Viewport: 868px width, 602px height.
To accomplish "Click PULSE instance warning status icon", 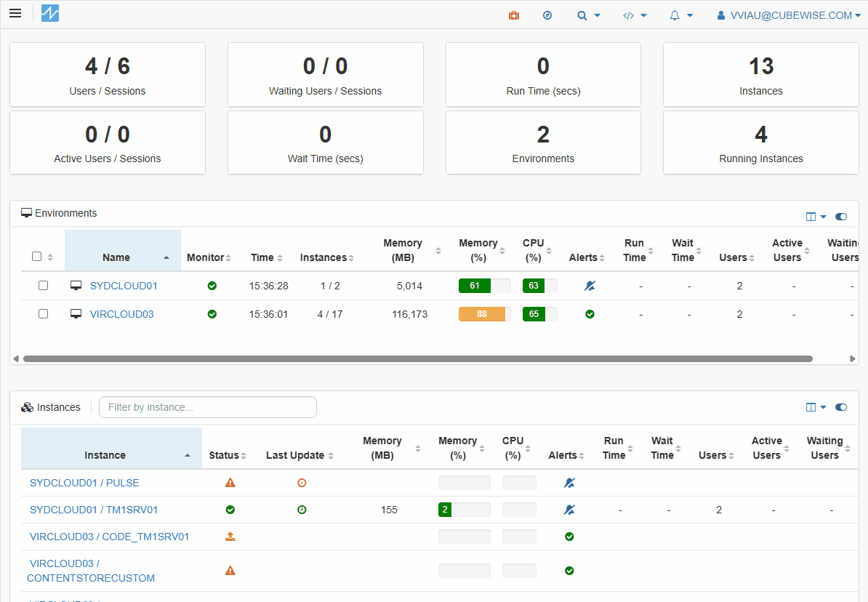I will (x=230, y=483).
